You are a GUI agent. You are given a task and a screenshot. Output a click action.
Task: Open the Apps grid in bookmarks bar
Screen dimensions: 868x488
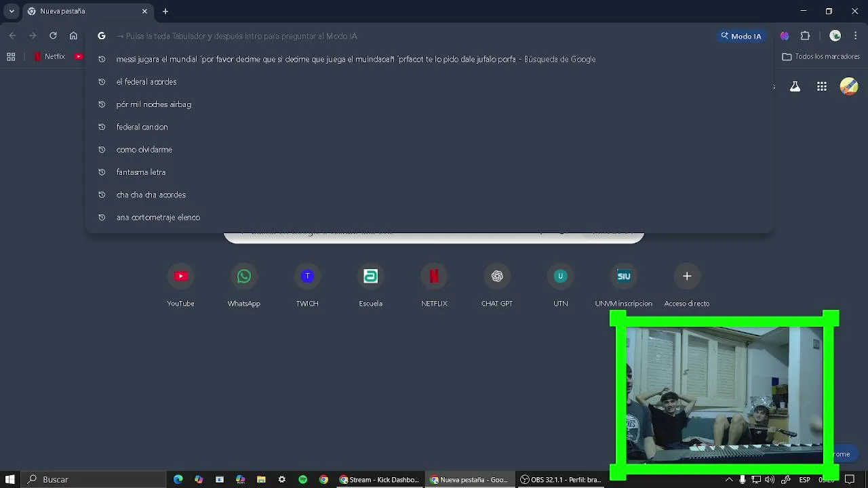11,57
